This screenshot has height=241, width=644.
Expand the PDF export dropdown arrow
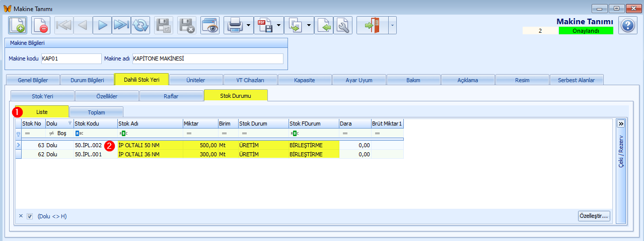[278, 25]
